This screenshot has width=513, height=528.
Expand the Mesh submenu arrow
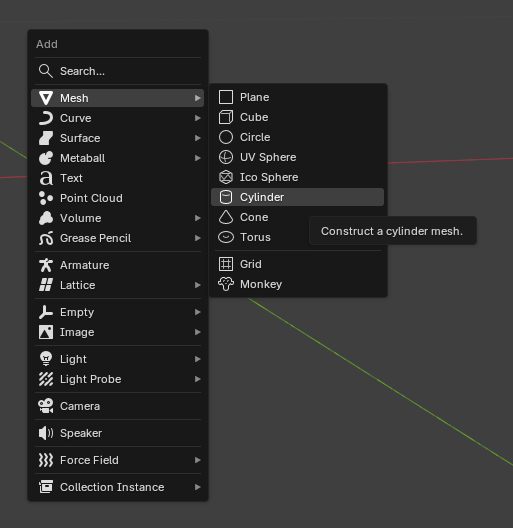coord(198,98)
